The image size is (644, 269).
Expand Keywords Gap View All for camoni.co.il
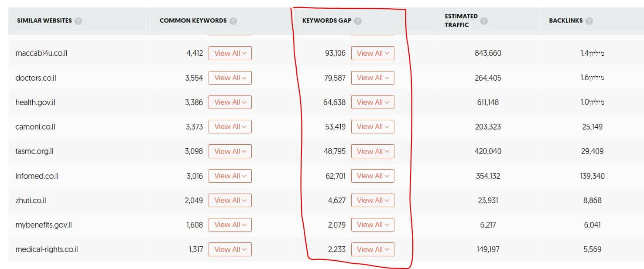pyautogui.click(x=373, y=126)
